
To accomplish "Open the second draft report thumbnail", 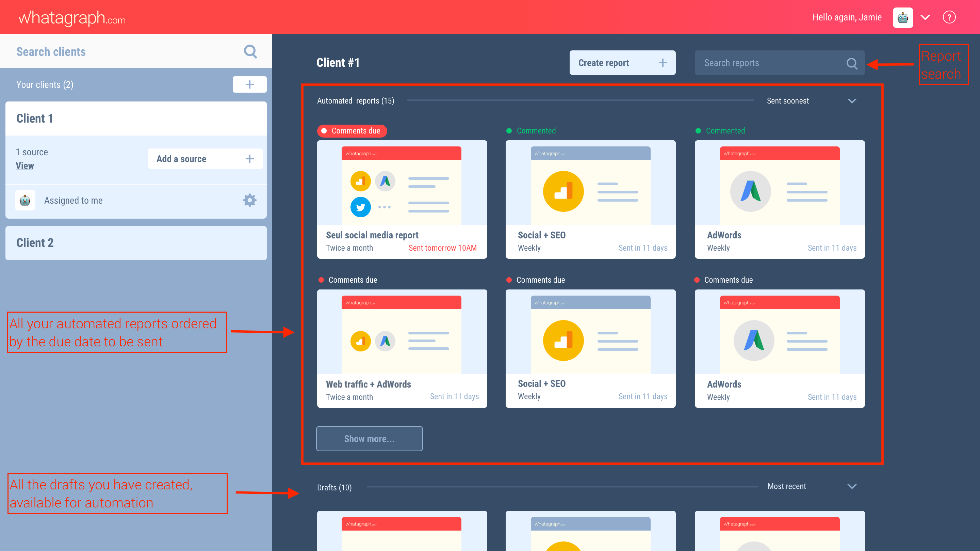I will click(x=590, y=531).
